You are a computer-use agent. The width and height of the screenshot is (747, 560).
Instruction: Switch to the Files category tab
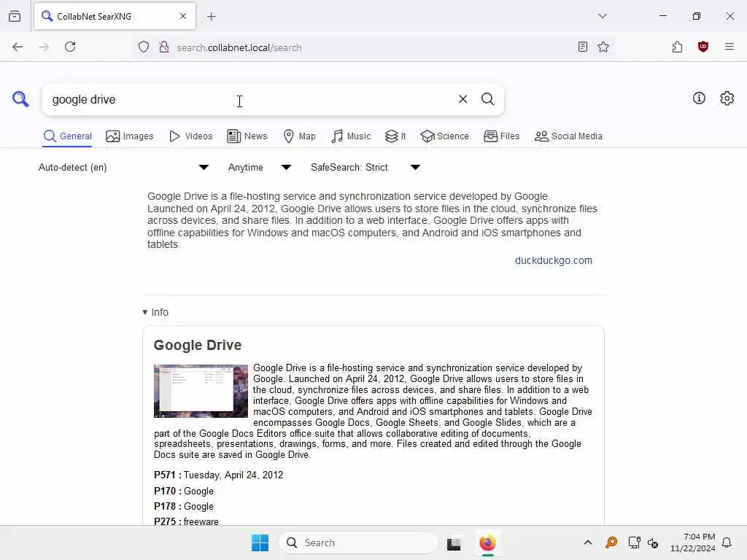(x=501, y=136)
